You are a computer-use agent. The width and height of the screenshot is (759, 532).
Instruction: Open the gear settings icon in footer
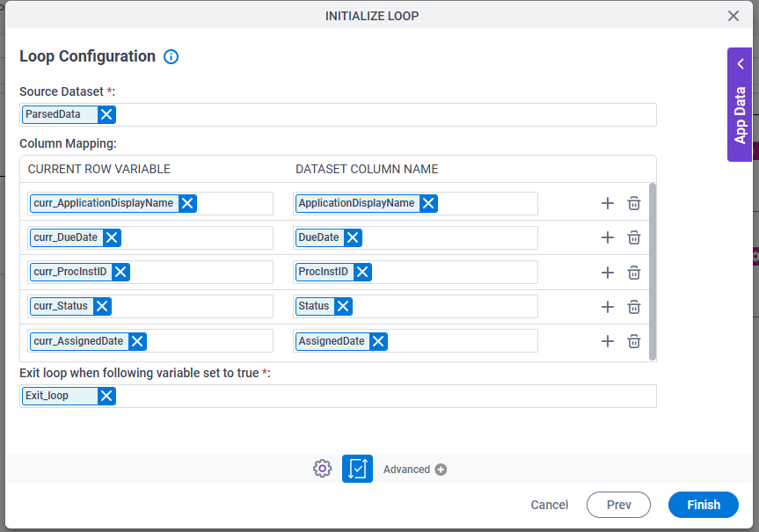pos(323,469)
